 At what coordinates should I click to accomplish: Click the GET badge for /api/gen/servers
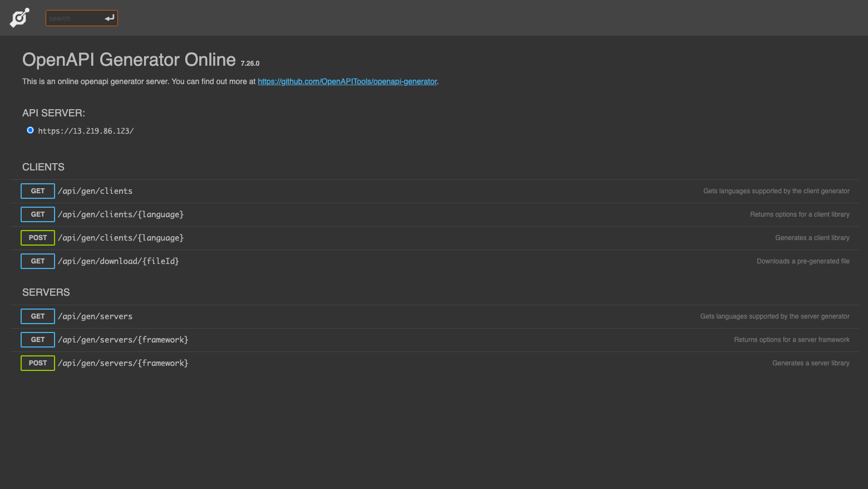(38, 316)
